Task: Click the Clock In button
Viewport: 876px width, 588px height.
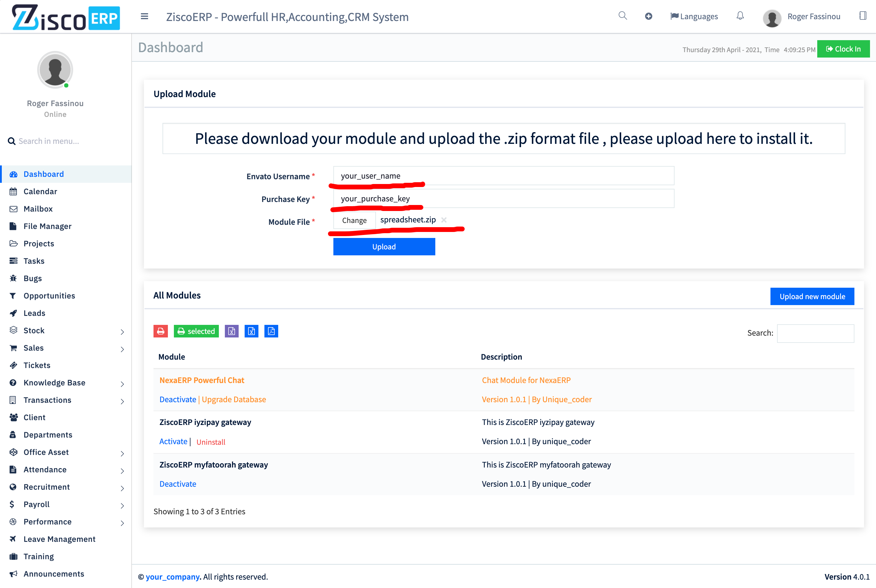Action: click(x=843, y=49)
